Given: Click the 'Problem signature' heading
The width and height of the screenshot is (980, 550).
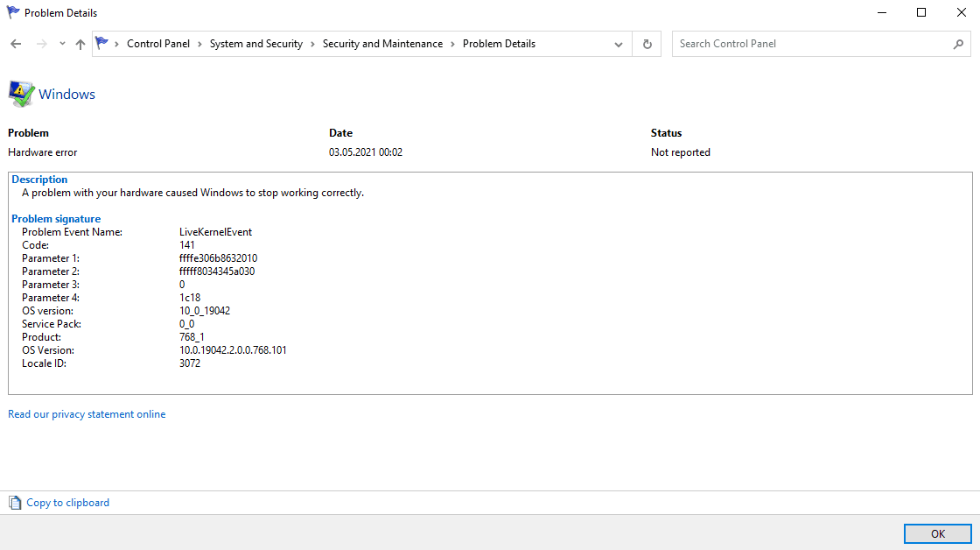Looking at the screenshot, I should tap(56, 218).
